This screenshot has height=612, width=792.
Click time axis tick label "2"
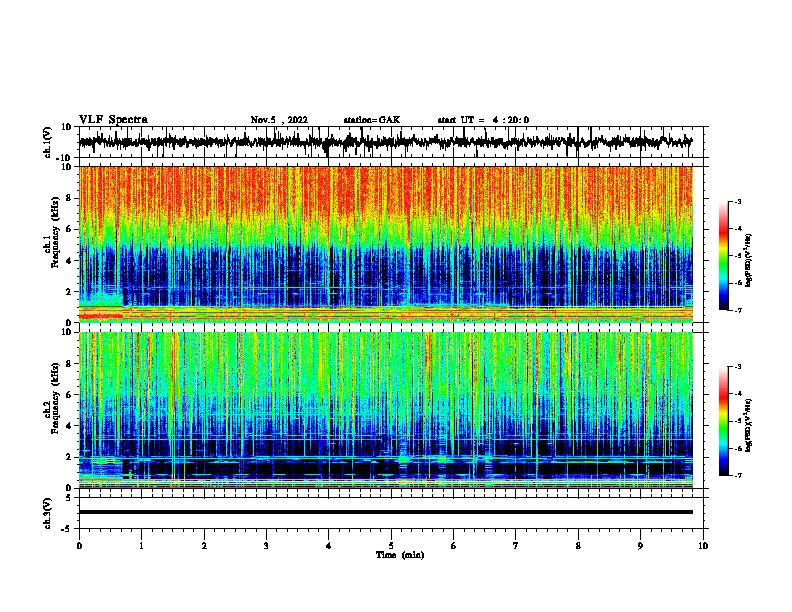coord(204,546)
